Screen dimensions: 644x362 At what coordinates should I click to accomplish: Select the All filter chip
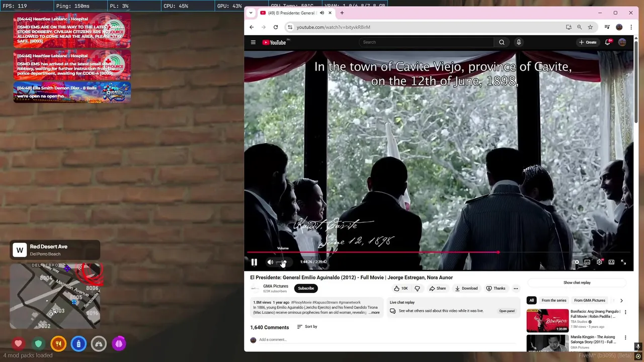pyautogui.click(x=531, y=300)
